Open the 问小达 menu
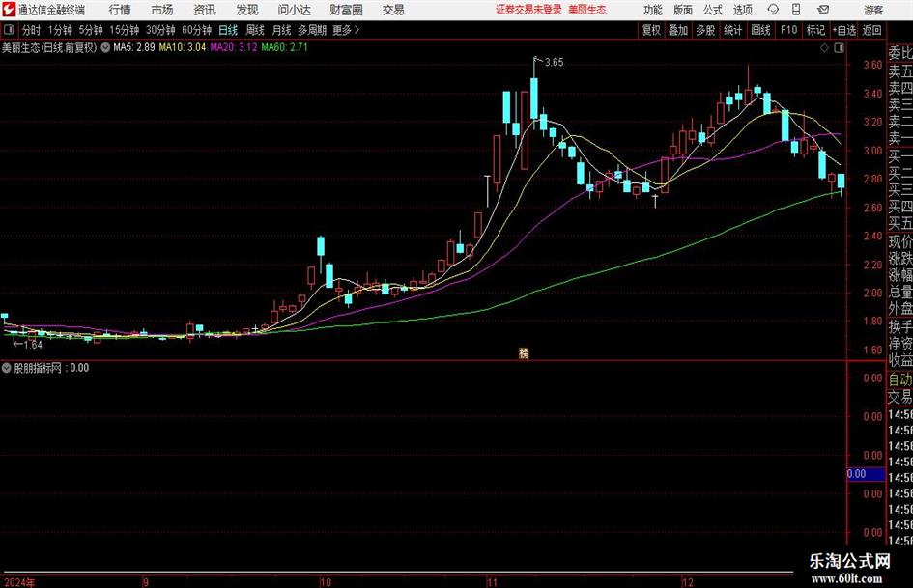This screenshot has width=913, height=588. (294, 10)
